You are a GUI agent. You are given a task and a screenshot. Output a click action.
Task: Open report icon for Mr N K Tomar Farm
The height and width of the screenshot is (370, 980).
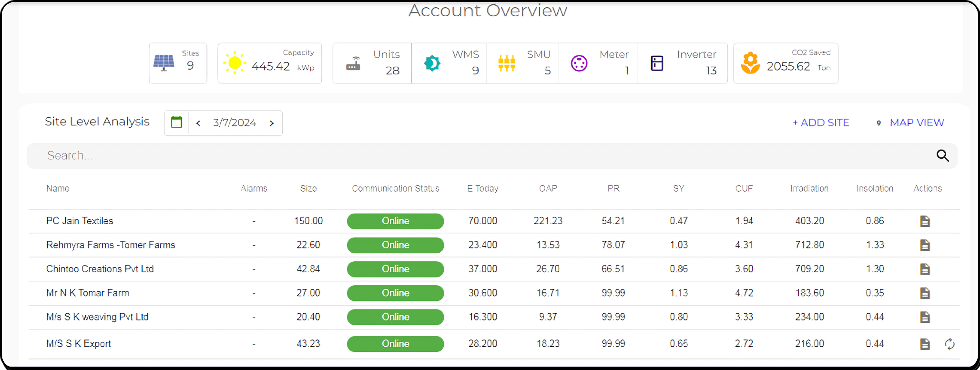[925, 293]
